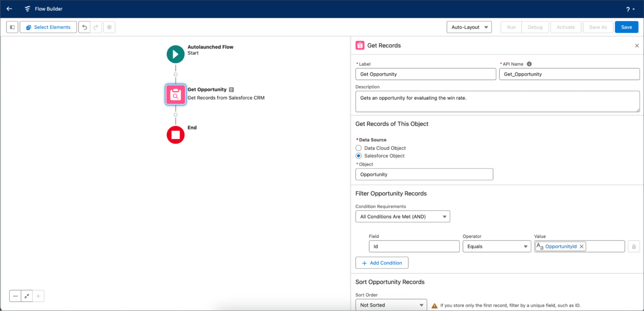Zoom in the canvas with plus button
This screenshot has width=644, height=311.
(x=38, y=296)
